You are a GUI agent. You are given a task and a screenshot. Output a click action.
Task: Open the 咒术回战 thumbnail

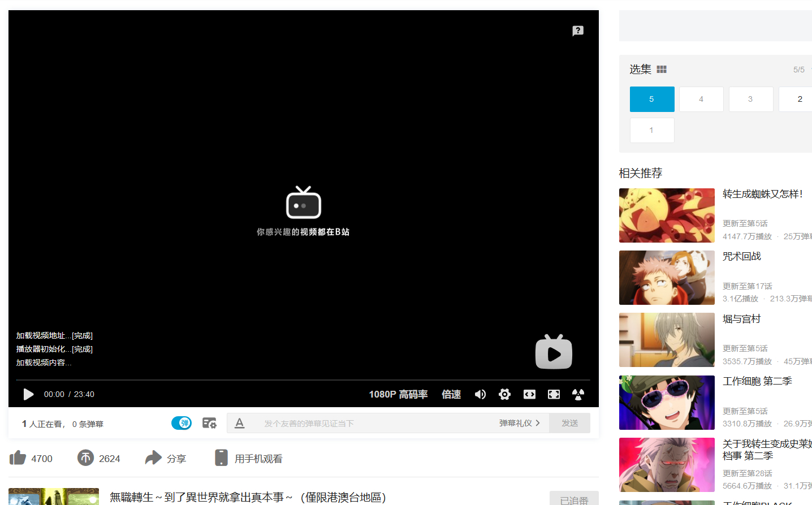[x=667, y=278]
